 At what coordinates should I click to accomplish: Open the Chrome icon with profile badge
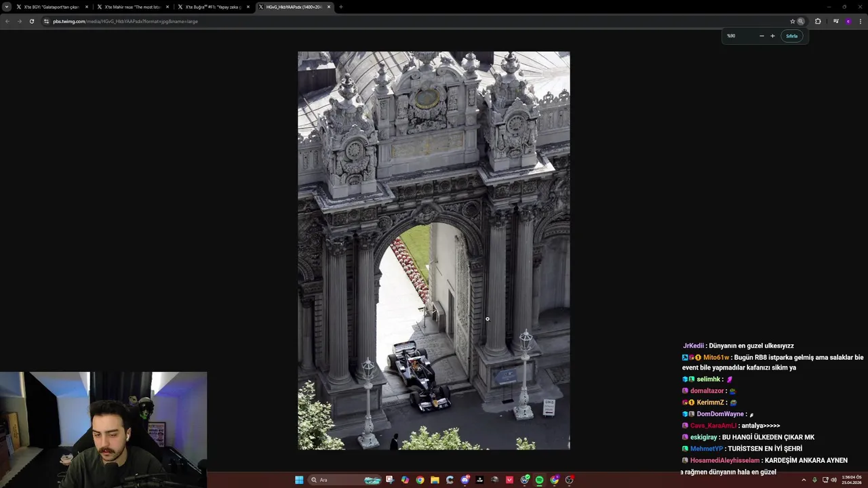555,480
